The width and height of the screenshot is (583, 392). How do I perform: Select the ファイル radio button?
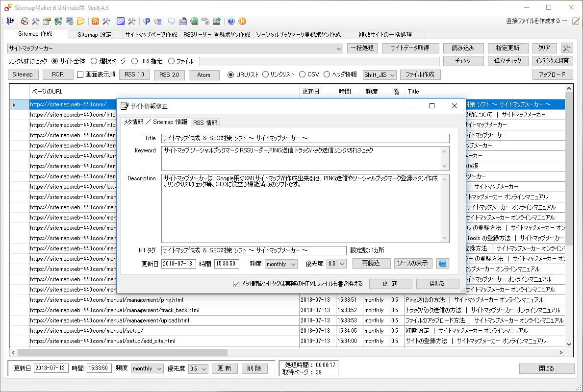(x=172, y=61)
